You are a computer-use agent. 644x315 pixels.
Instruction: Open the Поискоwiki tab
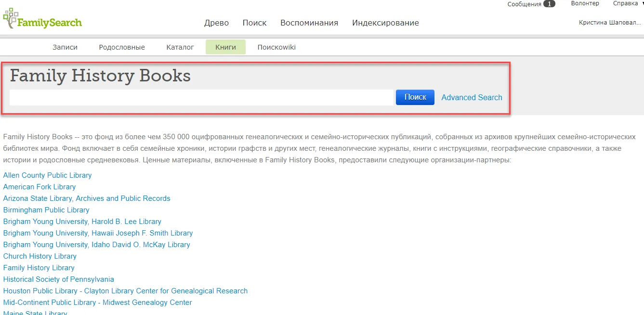tap(276, 47)
